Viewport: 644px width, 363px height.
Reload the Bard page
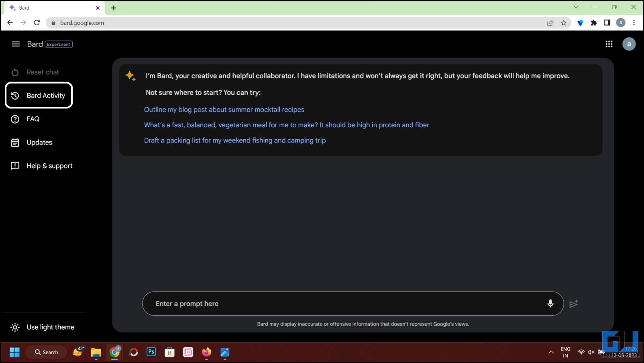click(37, 22)
